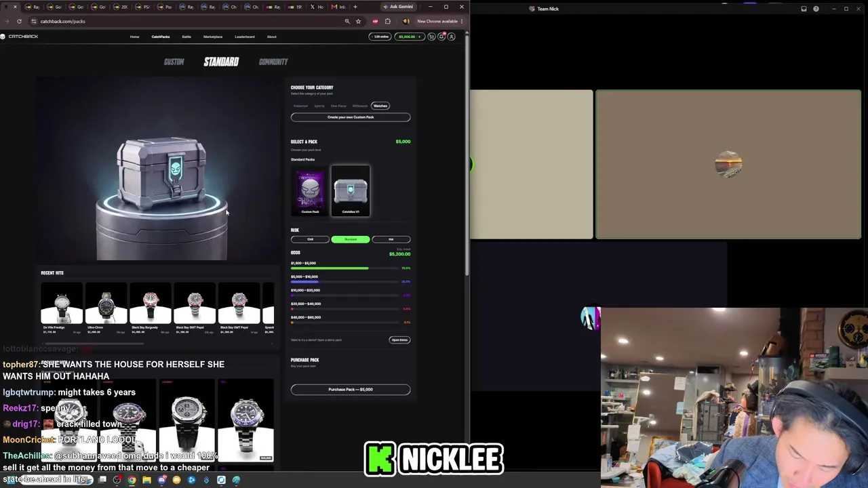Click the page vertical scrollbar
Viewport: 868px width, 488px height.
coord(467,156)
